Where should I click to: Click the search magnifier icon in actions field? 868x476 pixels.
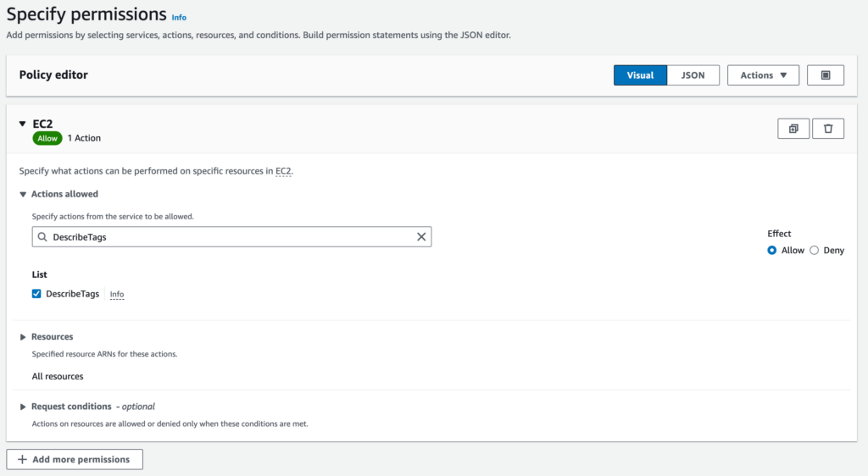point(42,236)
